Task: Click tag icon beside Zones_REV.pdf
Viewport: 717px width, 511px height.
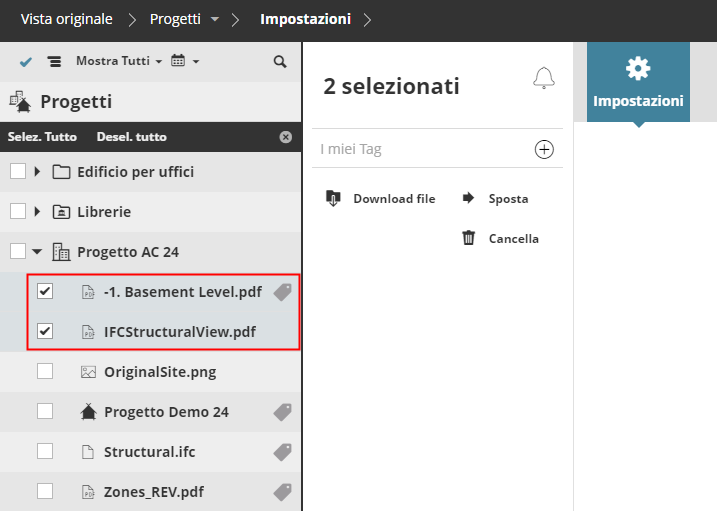Action: point(283,492)
